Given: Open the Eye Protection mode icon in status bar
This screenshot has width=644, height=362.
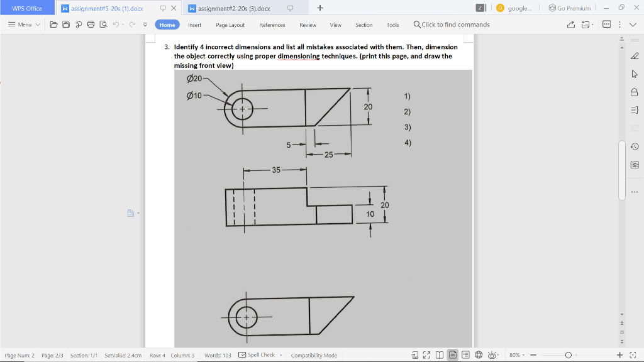Looking at the screenshot, I should (492, 355).
